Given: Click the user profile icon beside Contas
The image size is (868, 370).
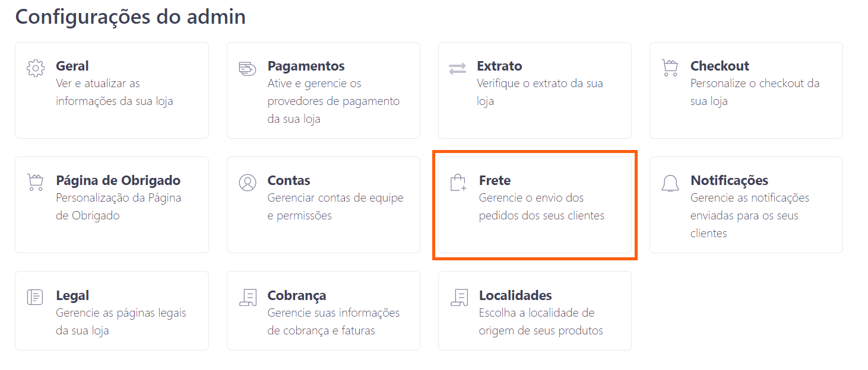Looking at the screenshot, I should point(247,182).
